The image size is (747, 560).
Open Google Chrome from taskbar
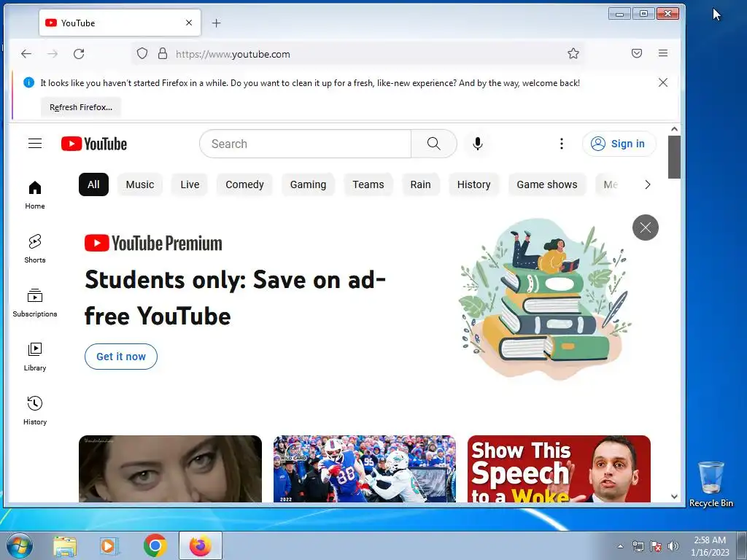(155, 545)
